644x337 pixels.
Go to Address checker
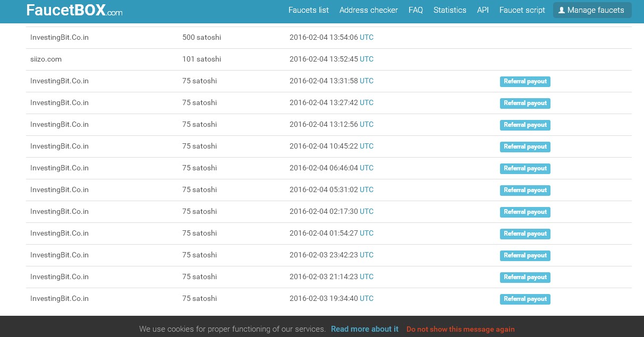tap(369, 10)
